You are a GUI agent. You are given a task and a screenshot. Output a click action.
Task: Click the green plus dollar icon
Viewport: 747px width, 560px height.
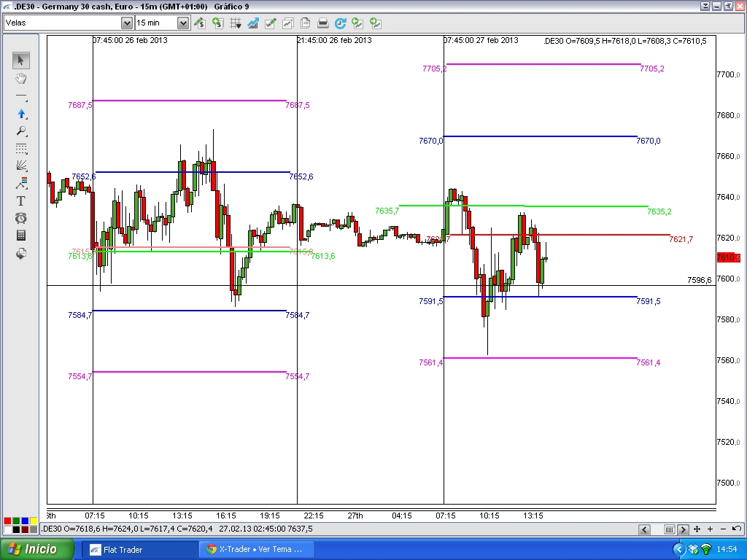coord(217,23)
